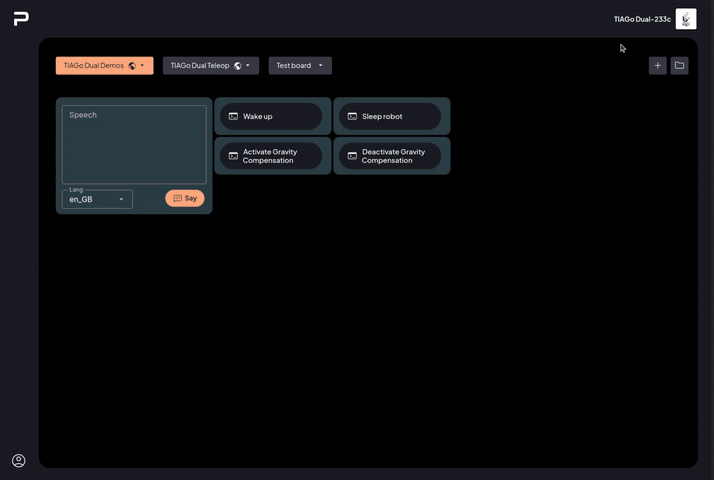
Task: Expand the Test board dropdown arrow
Action: click(321, 66)
